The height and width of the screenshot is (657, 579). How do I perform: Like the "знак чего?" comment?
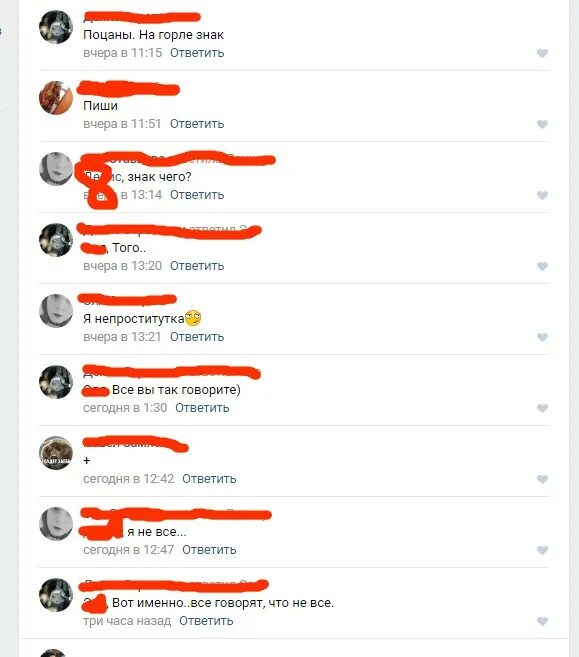point(542,195)
